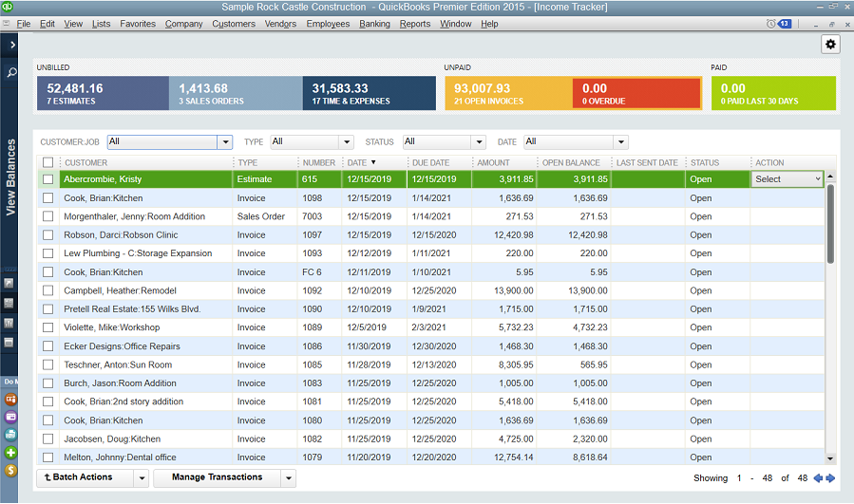Click the reminders alarm clock icon
Screen dimensions: 854x504
tap(770, 24)
